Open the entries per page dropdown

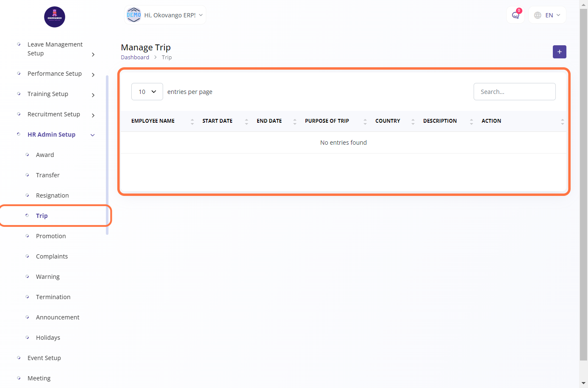pyautogui.click(x=147, y=92)
